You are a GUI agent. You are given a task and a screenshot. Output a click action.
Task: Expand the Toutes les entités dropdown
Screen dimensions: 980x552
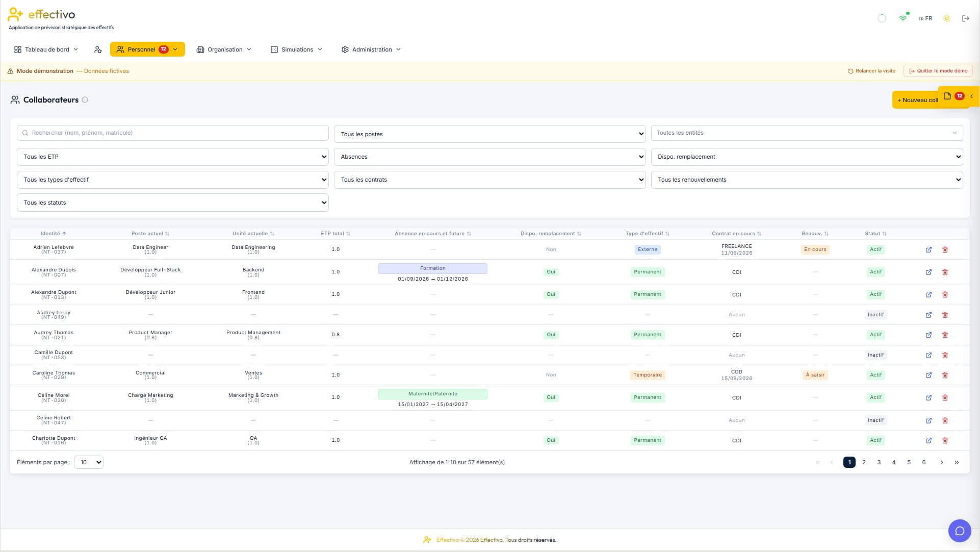(x=807, y=133)
